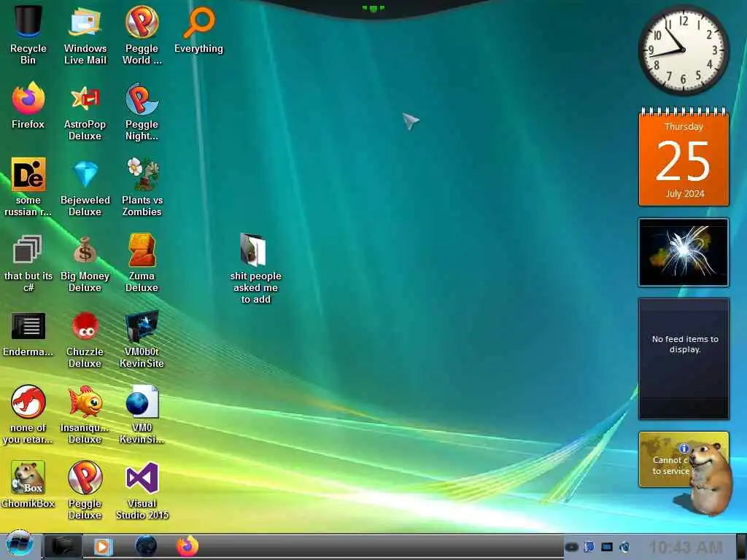The width and height of the screenshot is (747, 560).
Task: Select the AstroPop Deluxe shortcut
Action: click(x=85, y=111)
